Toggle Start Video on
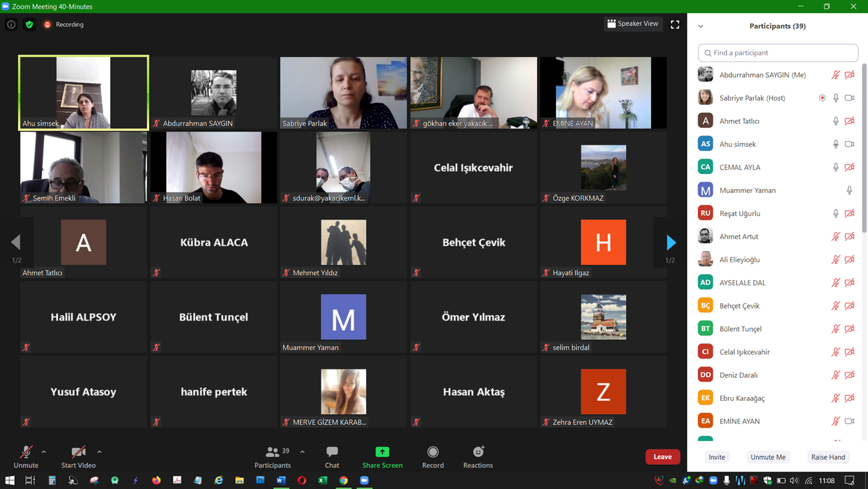868x489 pixels. [x=78, y=456]
